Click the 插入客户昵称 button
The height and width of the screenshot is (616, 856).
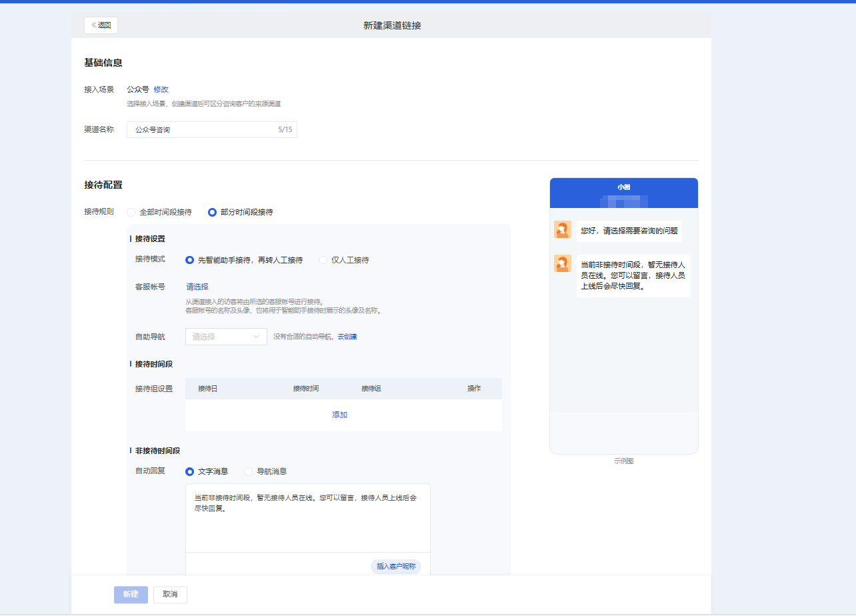click(396, 567)
